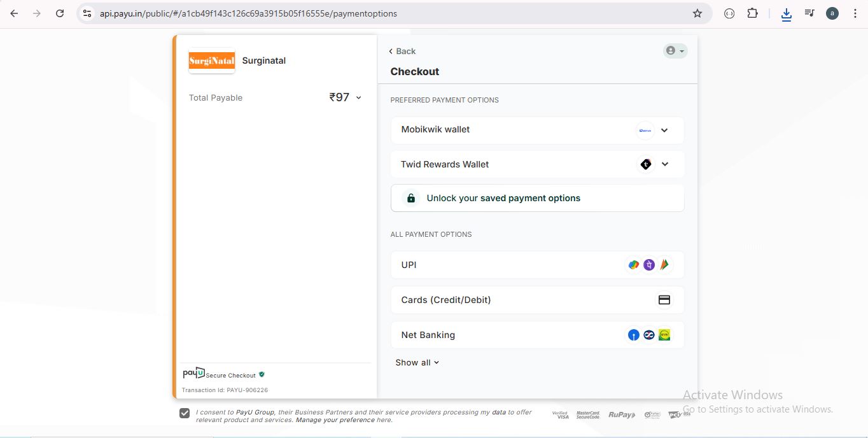Expand the Mobikwik wallet option
Image resolution: width=868 pixels, height=438 pixels.
[664, 131]
